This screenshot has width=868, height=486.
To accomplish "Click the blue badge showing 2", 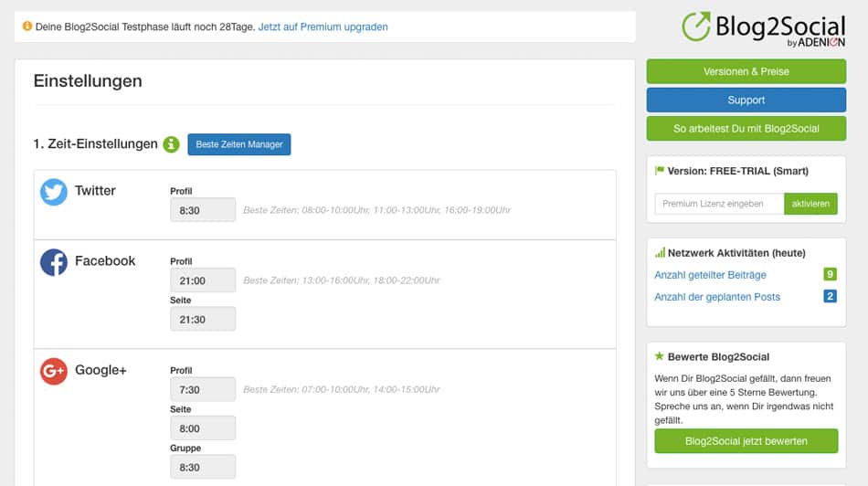I will 830,296.
